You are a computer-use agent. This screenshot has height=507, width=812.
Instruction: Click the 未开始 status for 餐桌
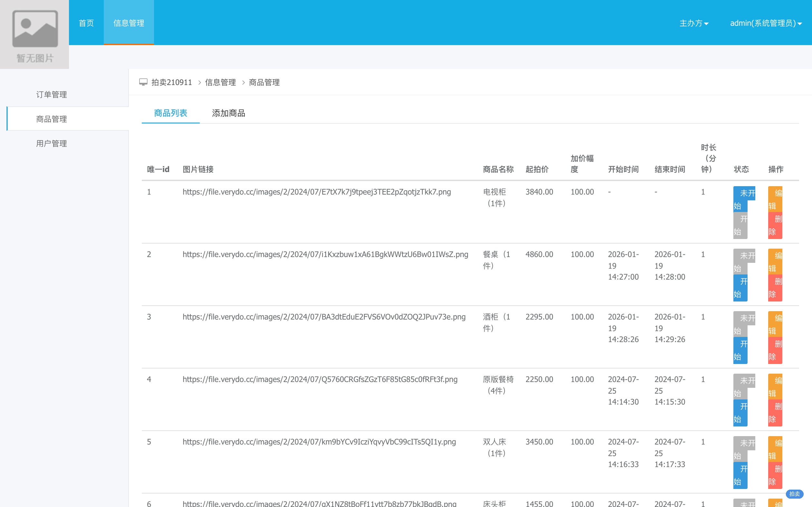click(744, 262)
